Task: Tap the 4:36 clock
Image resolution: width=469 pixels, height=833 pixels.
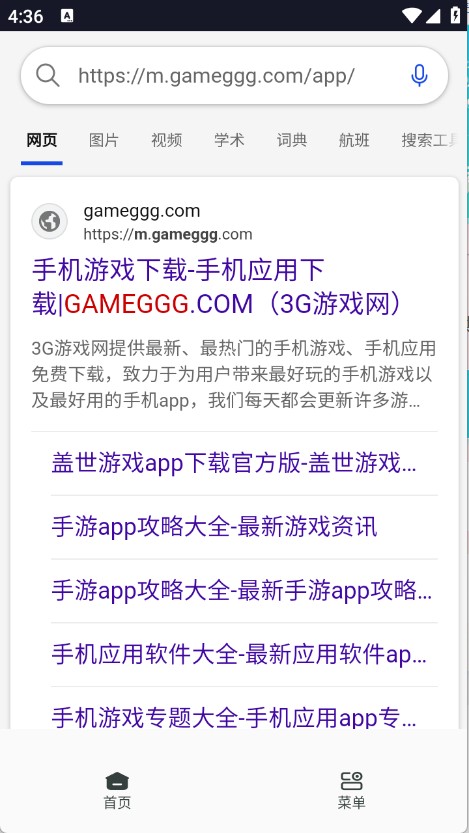Action: tap(25, 16)
